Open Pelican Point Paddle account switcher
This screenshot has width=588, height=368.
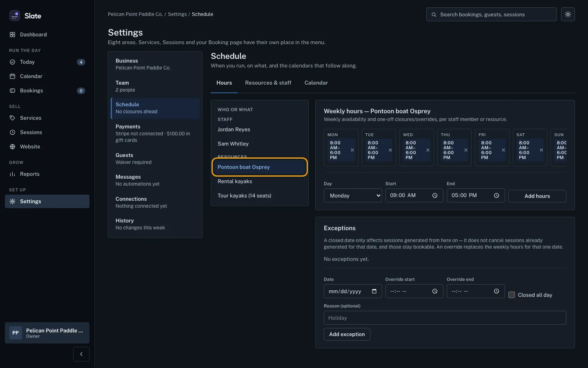pyautogui.click(x=47, y=333)
